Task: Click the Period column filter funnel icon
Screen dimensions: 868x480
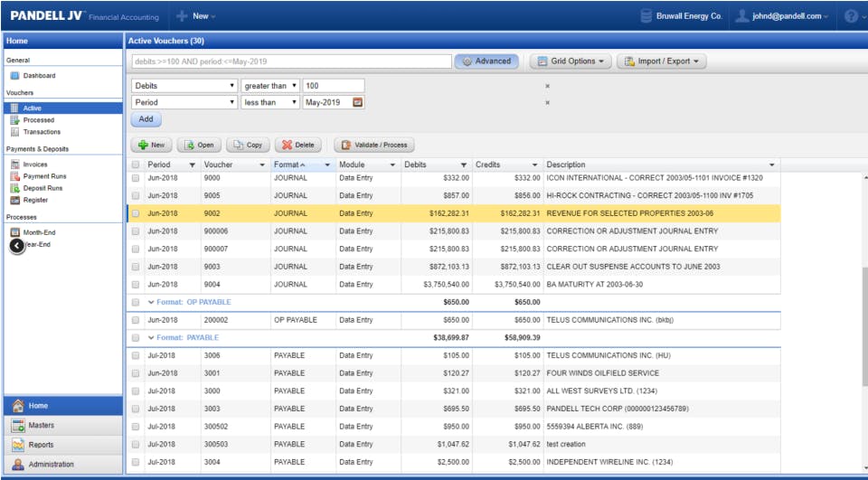Action: click(x=192, y=165)
